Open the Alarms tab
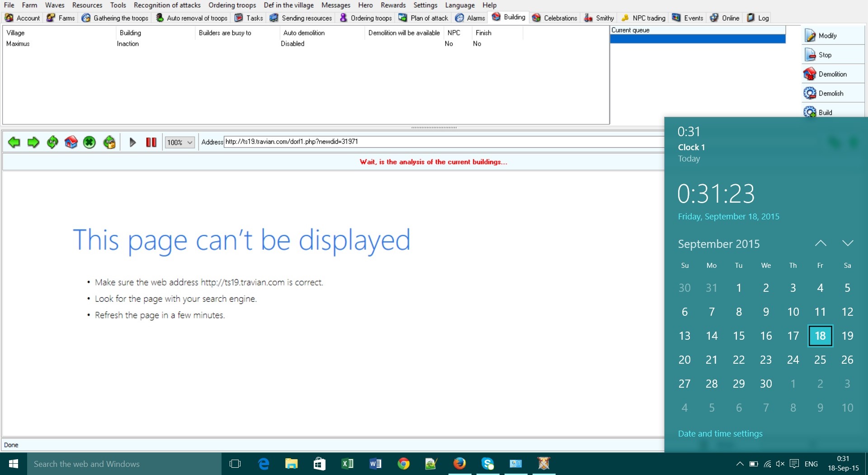The image size is (868, 475). pyautogui.click(x=470, y=18)
